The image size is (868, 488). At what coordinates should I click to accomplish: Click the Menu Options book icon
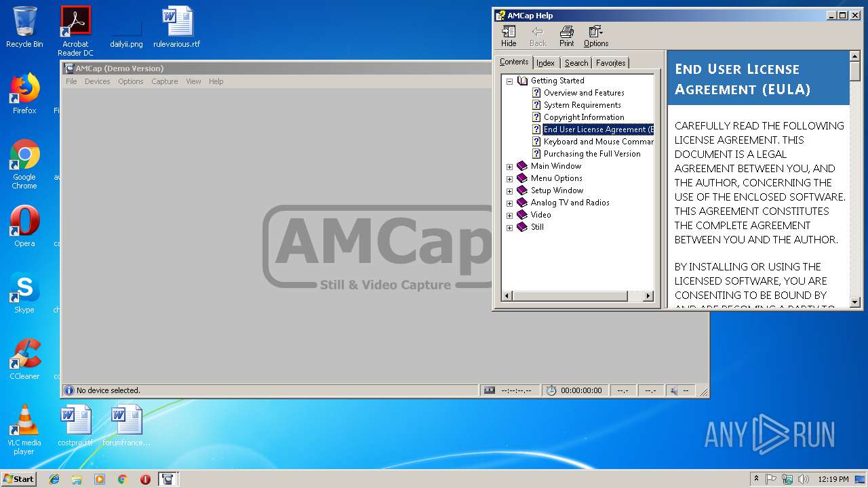[x=522, y=178]
